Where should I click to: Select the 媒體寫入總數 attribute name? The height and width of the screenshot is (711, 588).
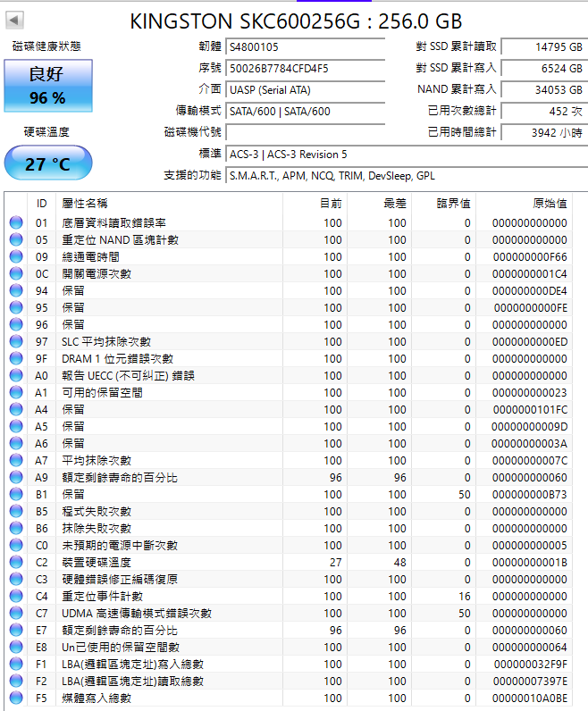[97, 698]
